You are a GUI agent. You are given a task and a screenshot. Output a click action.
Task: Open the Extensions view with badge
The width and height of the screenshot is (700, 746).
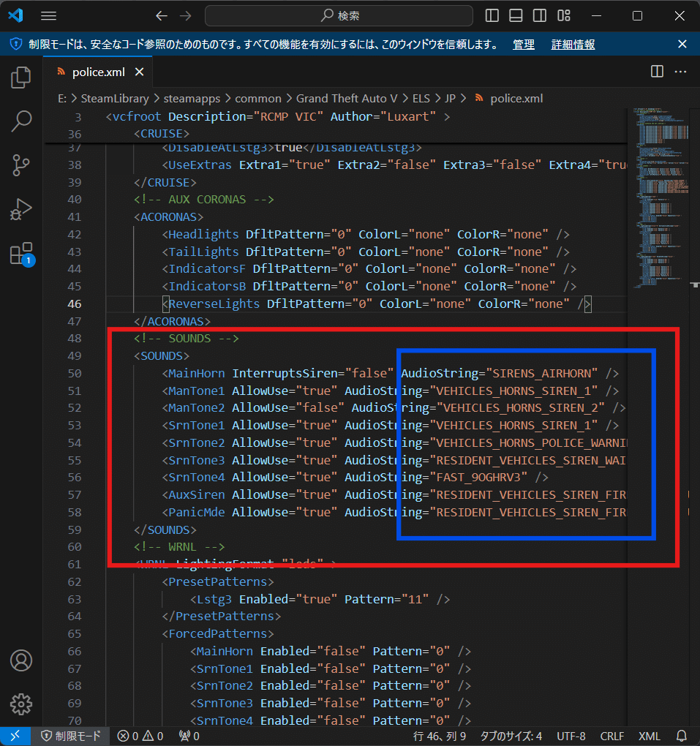21,254
